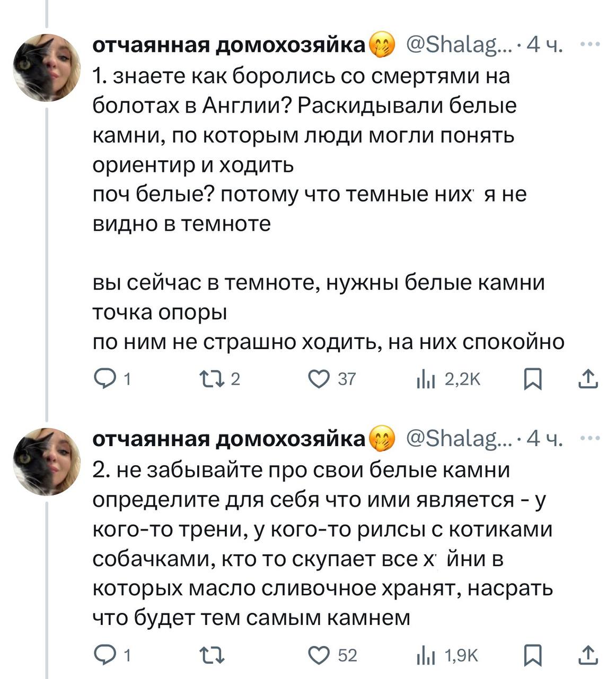616x679 pixels.
Task: View analytics of the 2,2K views tweet
Action: pyautogui.click(x=426, y=379)
